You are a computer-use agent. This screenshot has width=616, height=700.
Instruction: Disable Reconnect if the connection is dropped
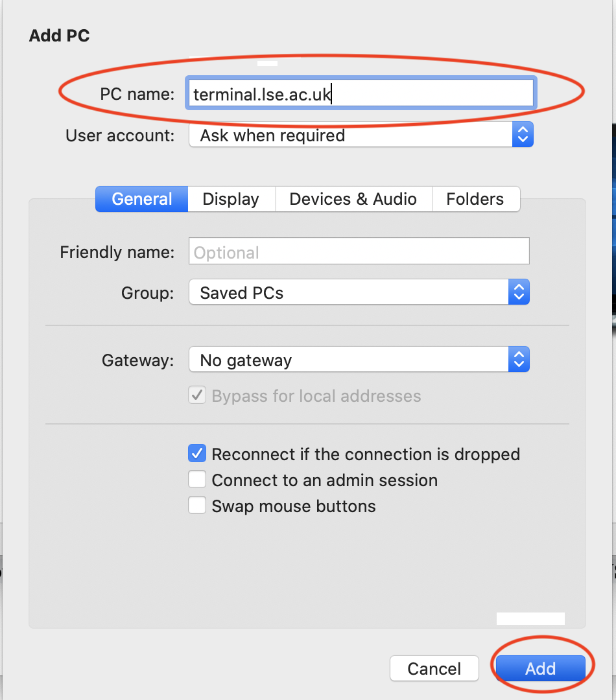(197, 454)
